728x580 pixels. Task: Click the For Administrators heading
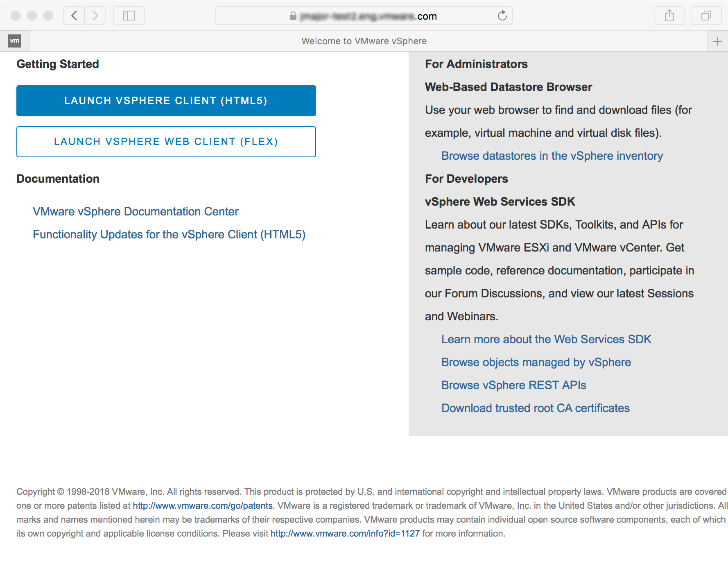click(476, 64)
